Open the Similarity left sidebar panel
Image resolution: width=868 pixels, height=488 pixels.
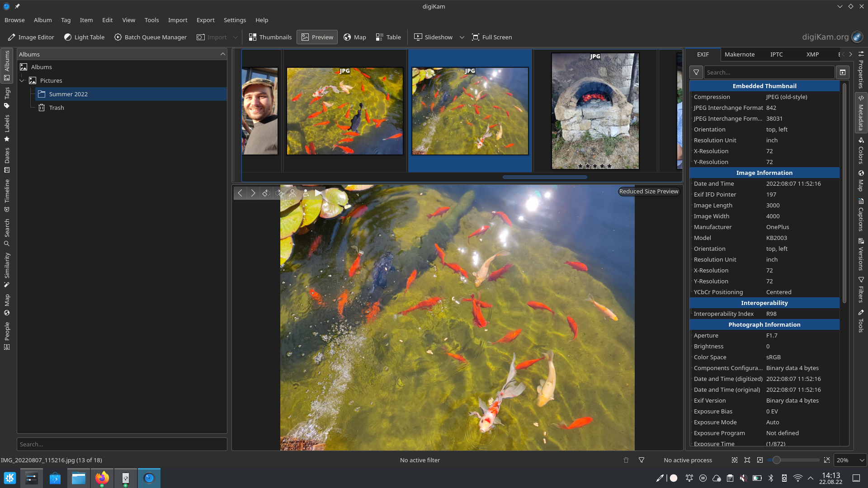coord(7,270)
